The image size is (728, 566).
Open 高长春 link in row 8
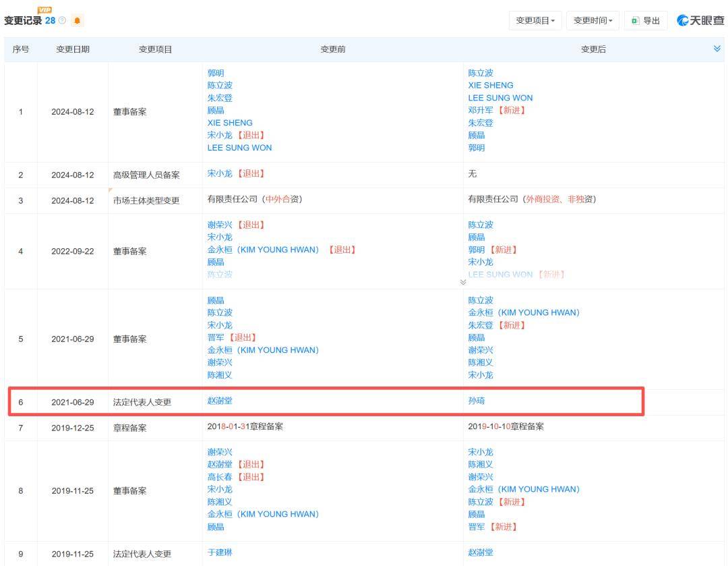(220, 477)
